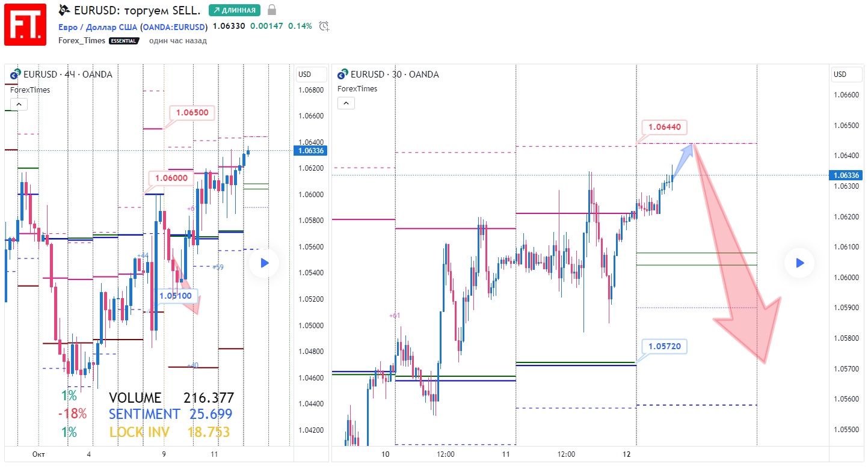This screenshot has width=868, height=467.
Task: Click the ESSENTIAL plan badge
Action: (124, 41)
